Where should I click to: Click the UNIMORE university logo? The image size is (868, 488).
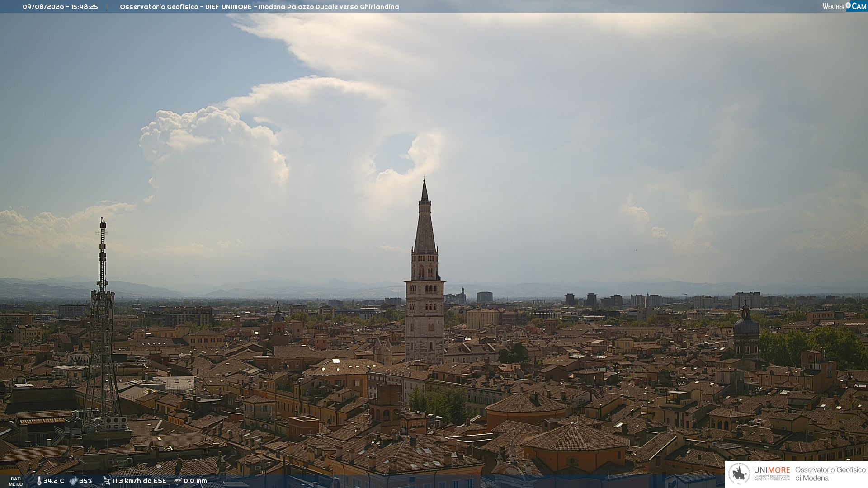coord(759,474)
